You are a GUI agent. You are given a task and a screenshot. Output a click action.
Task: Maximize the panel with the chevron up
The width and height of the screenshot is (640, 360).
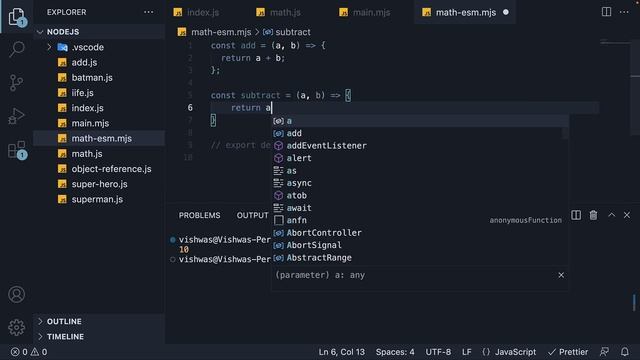(611, 215)
